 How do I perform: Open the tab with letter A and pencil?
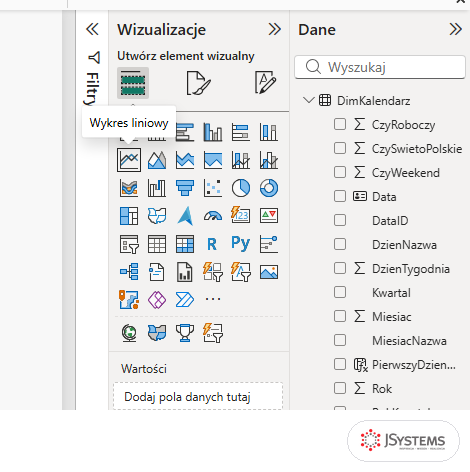click(x=265, y=82)
